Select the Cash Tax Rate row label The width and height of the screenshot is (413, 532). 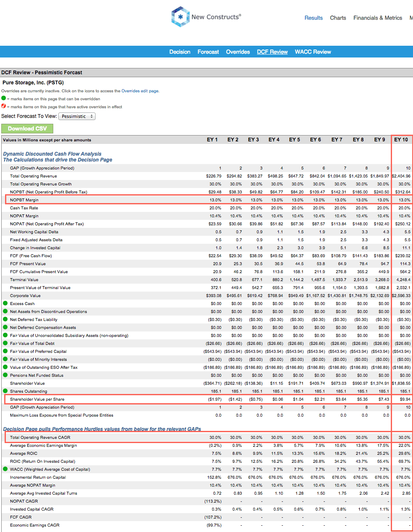click(24, 208)
